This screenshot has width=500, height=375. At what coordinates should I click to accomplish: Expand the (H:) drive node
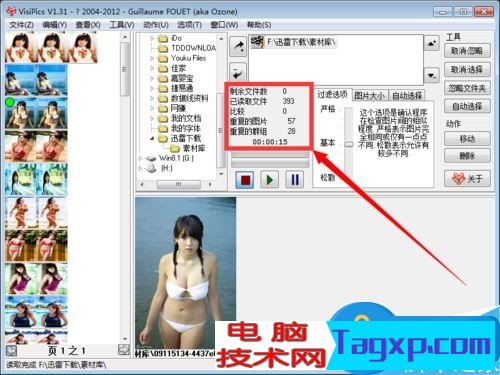coord(140,168)
